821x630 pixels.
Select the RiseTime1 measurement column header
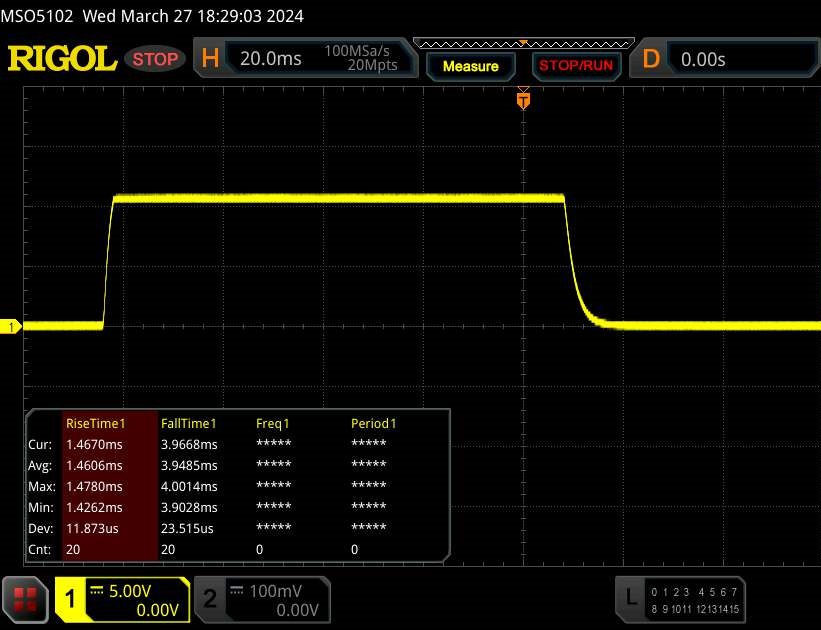95,423
